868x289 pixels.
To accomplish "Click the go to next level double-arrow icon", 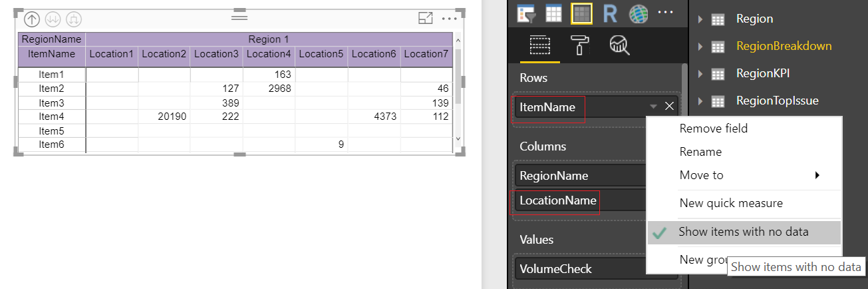I will (x=53, y=19).
